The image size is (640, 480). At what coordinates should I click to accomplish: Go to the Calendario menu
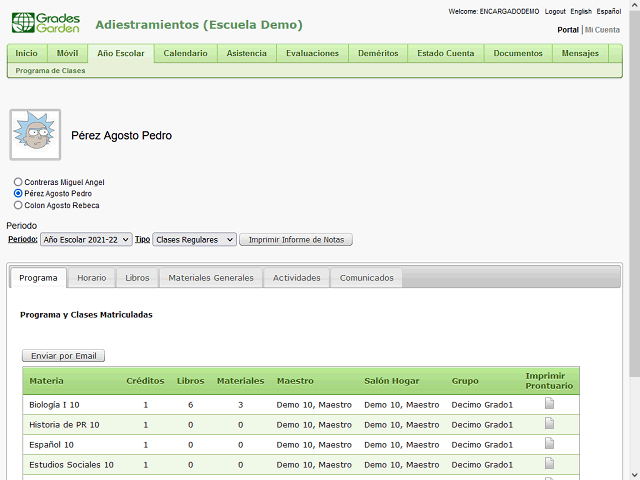pyautogui.click(x=185, y=53)
